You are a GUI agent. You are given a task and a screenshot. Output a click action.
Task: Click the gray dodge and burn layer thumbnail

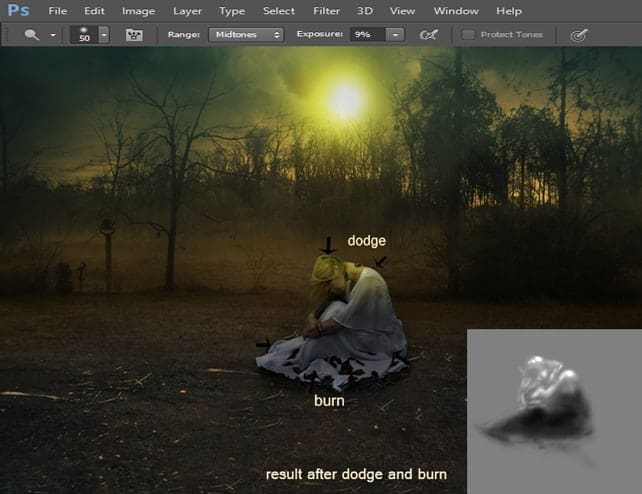(x=554, y=411)
